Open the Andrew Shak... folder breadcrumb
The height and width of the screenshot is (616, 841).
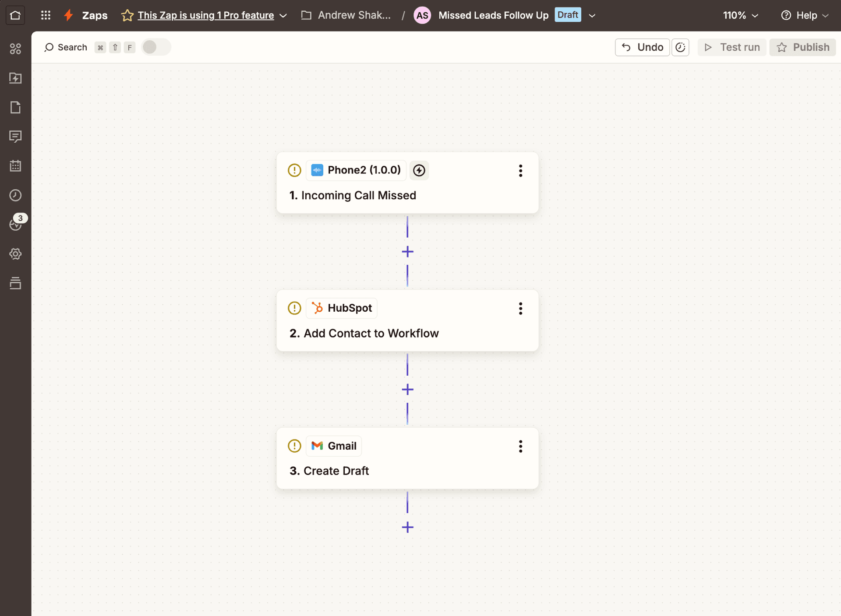pos(354,15)
